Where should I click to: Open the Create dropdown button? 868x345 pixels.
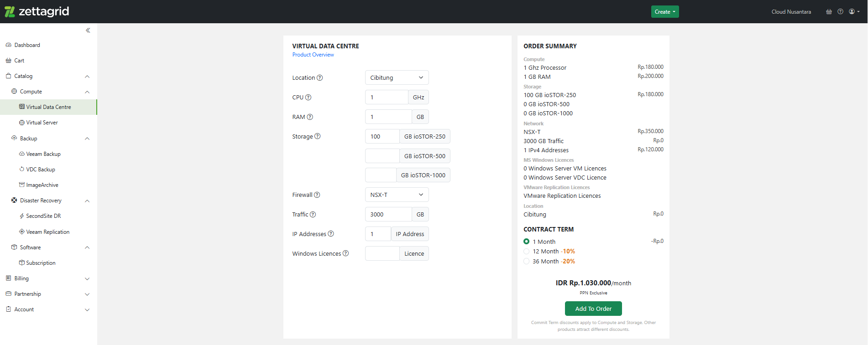click(665, 12)
